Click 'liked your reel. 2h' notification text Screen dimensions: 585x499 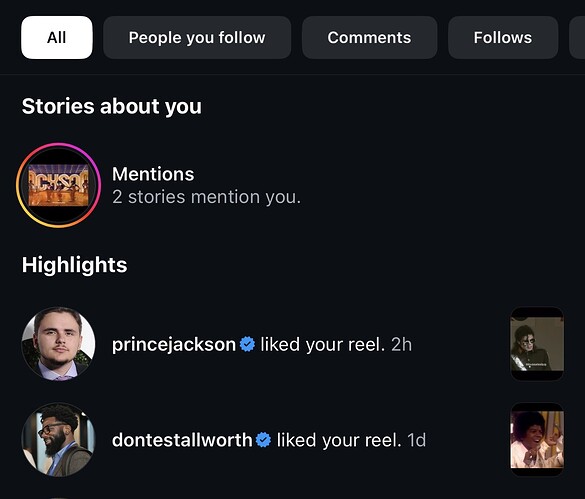point(336,344)
